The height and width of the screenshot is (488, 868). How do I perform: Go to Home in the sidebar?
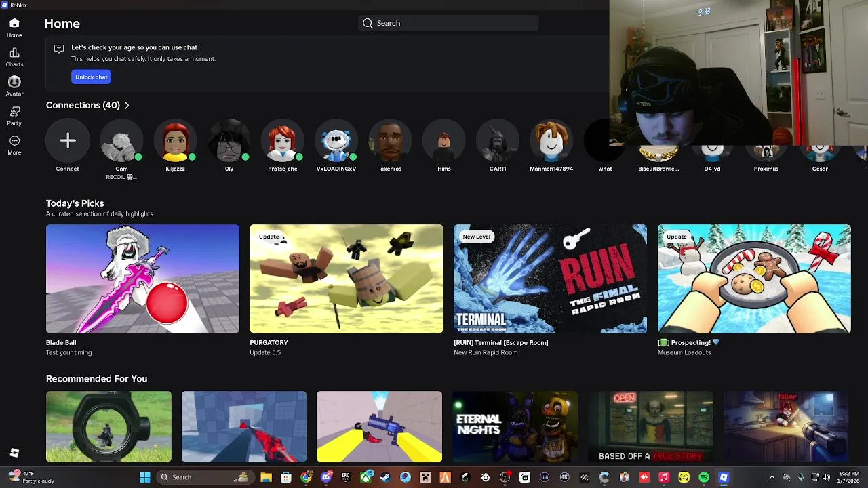14,28
